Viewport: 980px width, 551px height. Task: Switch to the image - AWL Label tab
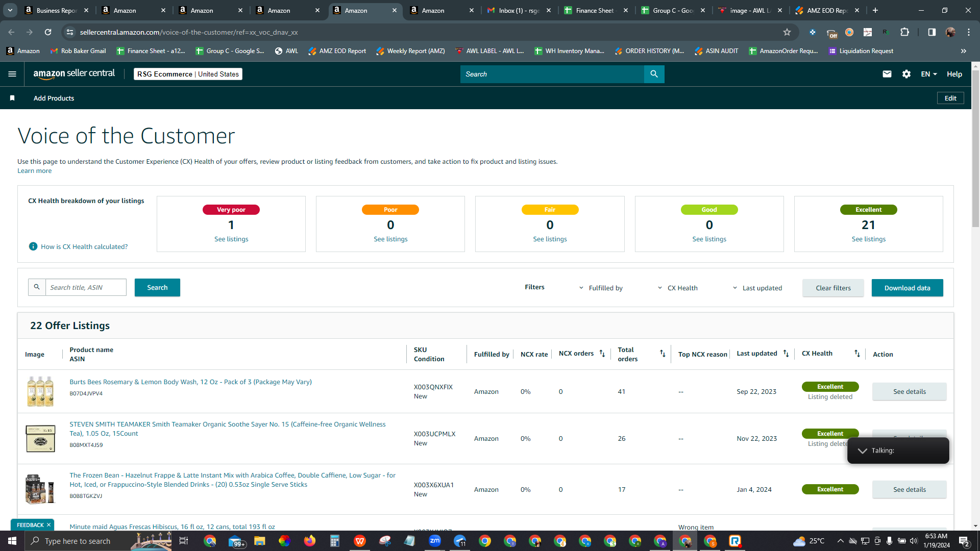(x=750, y=10)
